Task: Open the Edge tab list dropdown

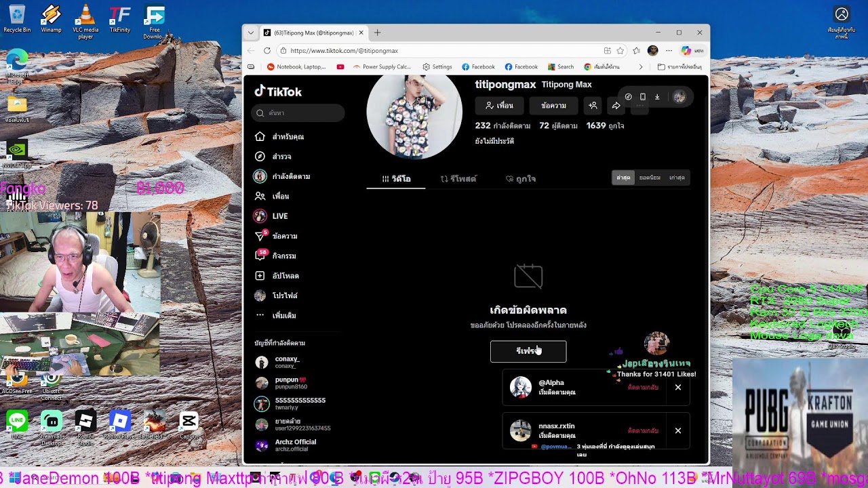Action: [x=251, y=33]
